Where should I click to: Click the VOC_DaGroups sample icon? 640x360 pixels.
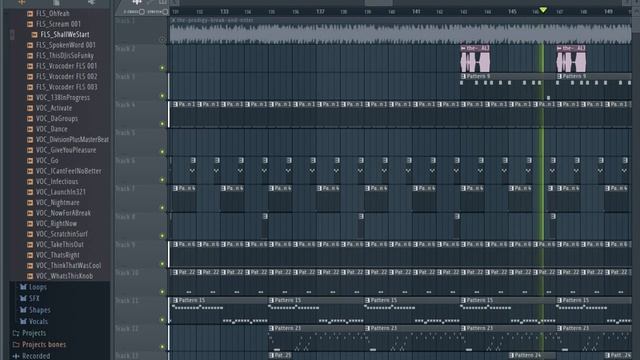point(30,119)
